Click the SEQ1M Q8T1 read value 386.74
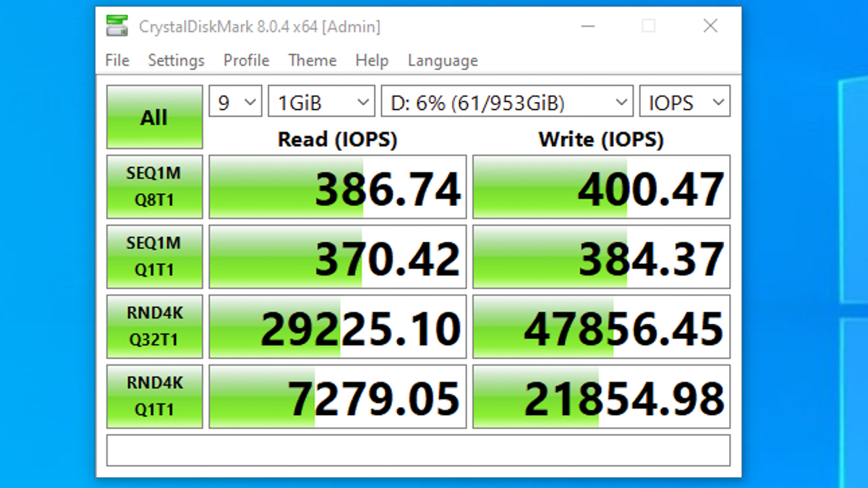Viewport: 868px width, 488px height. click(338, 187)
